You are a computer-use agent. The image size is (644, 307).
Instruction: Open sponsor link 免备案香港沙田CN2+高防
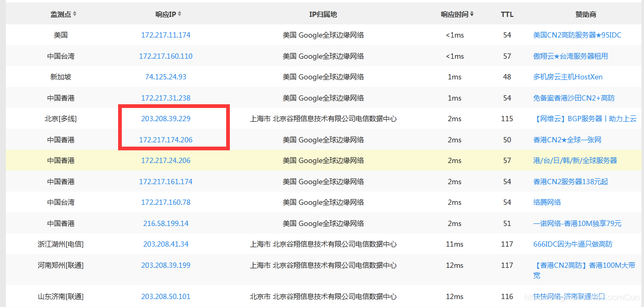click(x=574, y=98)
